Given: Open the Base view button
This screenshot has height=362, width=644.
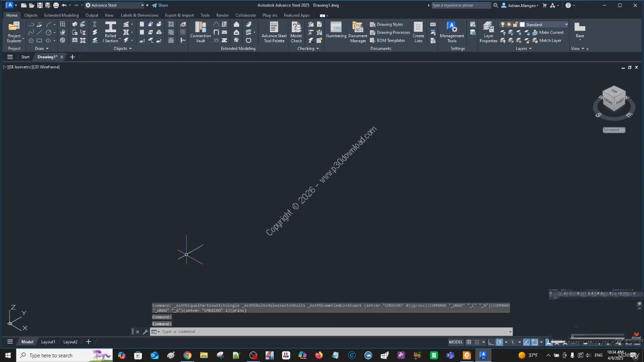Looking at the screenshot, I should tap(580, 30).
